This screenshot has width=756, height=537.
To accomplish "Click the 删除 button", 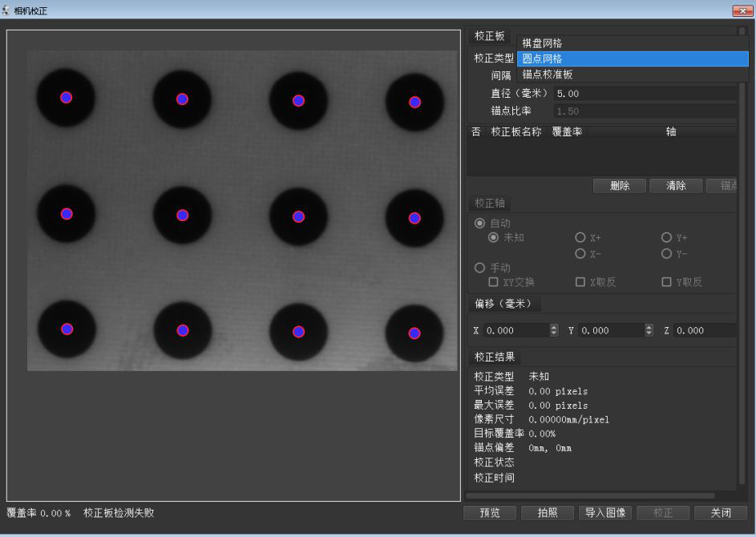I will [x=619, y=186].
